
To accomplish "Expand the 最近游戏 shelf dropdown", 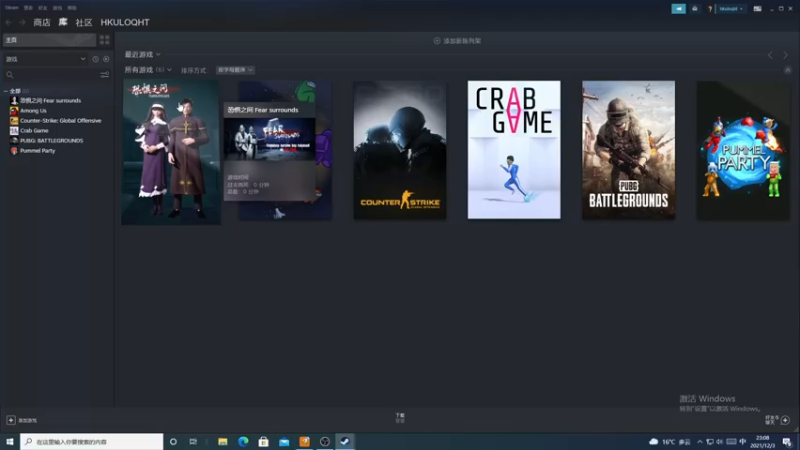I will (x=142, y=54).
